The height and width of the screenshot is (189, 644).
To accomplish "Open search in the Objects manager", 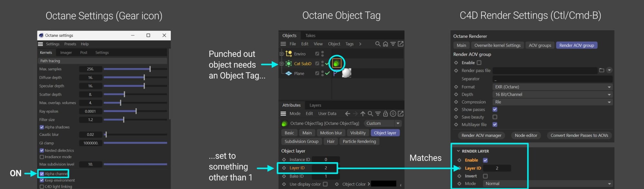I will tap(378, 44).
